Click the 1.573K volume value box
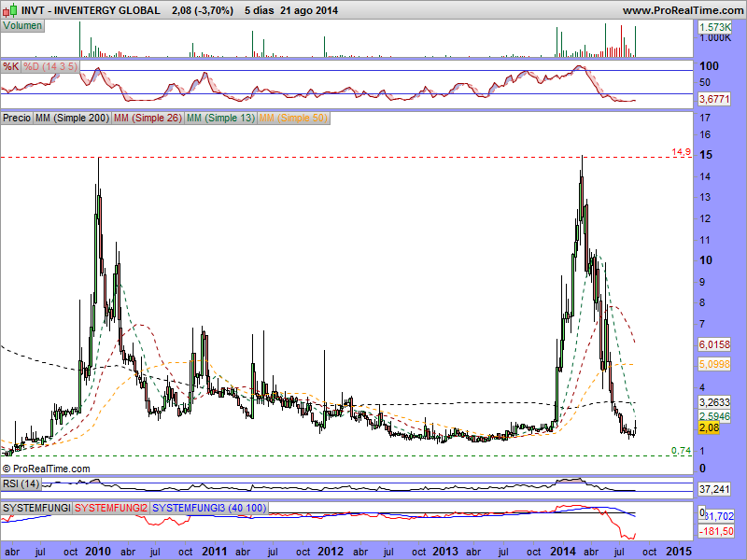Screen dimensions: 747x560 (x=714, y=27)
